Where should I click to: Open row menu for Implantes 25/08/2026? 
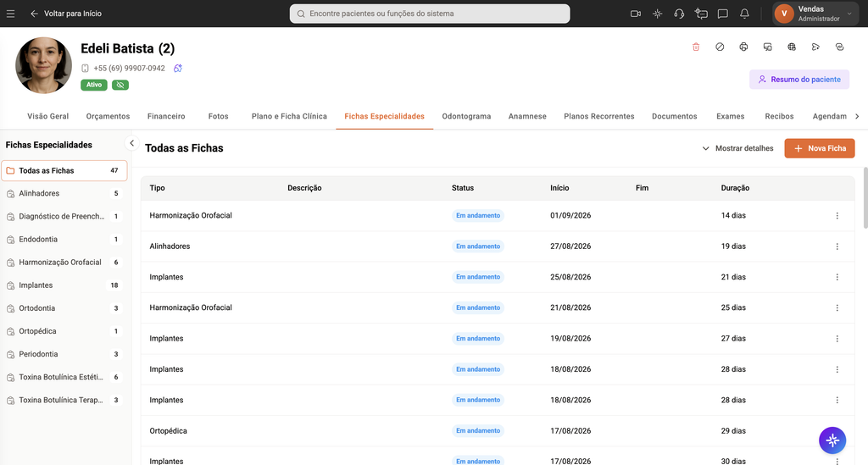pos(837,277)
